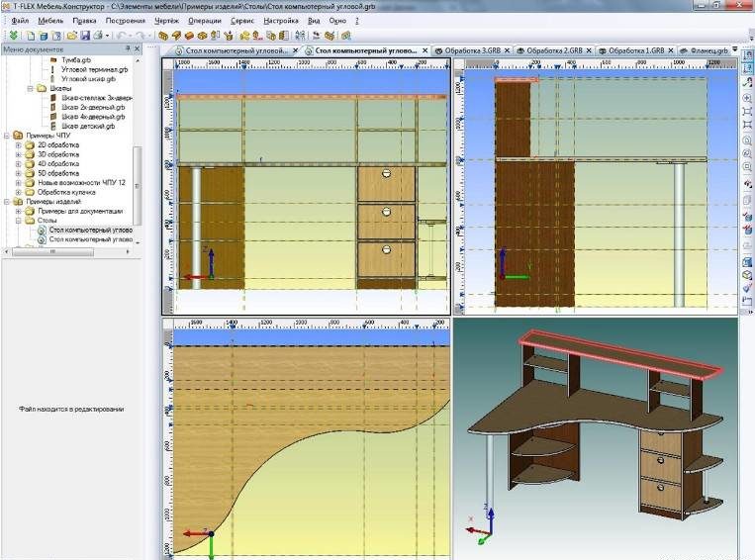
Task: Click the third furniture tool icon
Action: pyautogui.click(x=189, y=36)
